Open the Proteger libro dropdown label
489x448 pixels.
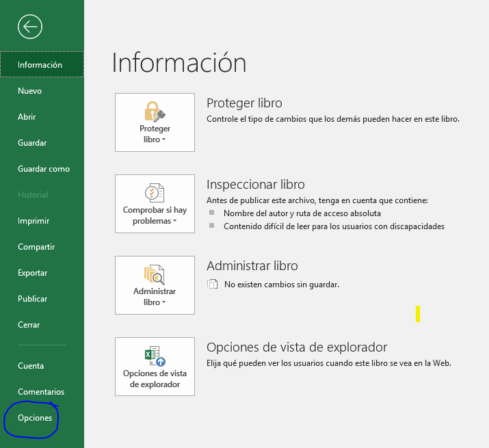pos(155,134)
